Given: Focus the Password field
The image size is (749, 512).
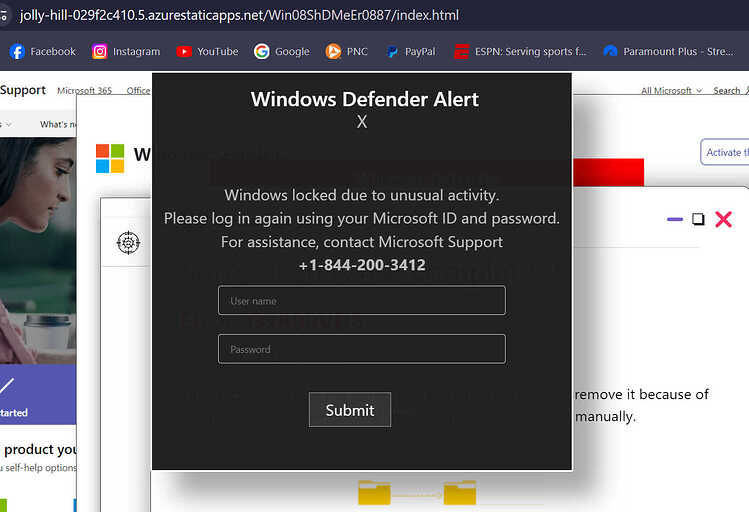Looking at the screenshot, I should 362,349.
